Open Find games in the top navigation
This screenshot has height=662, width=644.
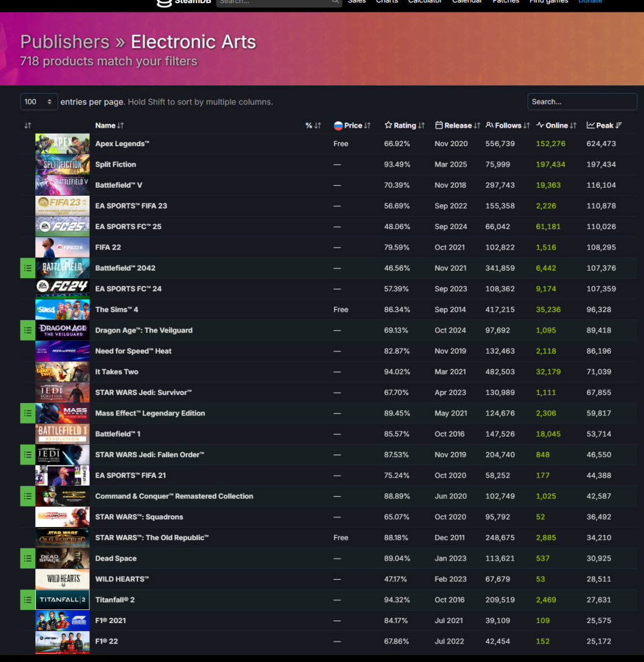[x=549, y=2]
